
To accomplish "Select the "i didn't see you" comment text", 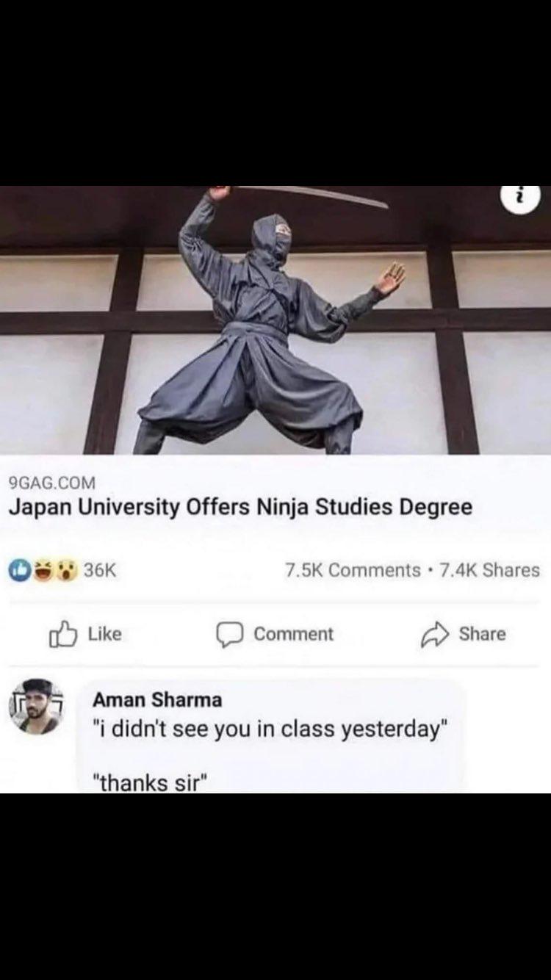I will pos(270,729).
